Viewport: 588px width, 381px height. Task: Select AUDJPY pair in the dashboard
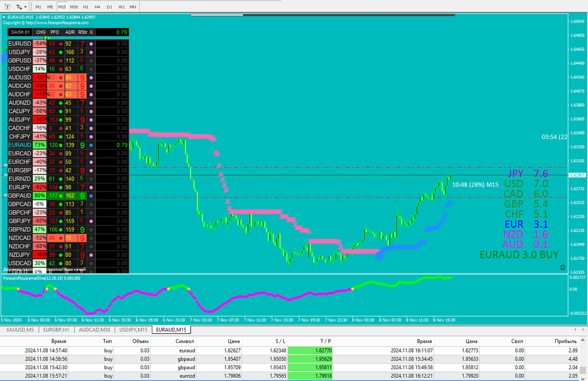click(20, 120)
